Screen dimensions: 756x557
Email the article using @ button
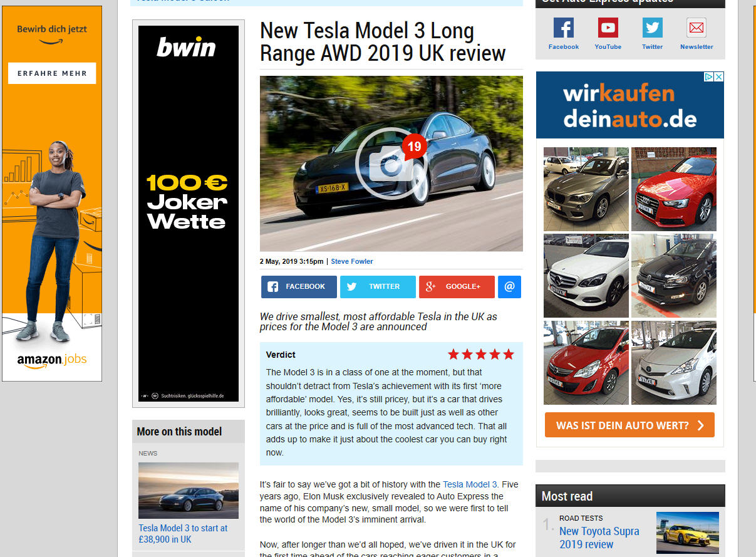[x=509, y=287]
